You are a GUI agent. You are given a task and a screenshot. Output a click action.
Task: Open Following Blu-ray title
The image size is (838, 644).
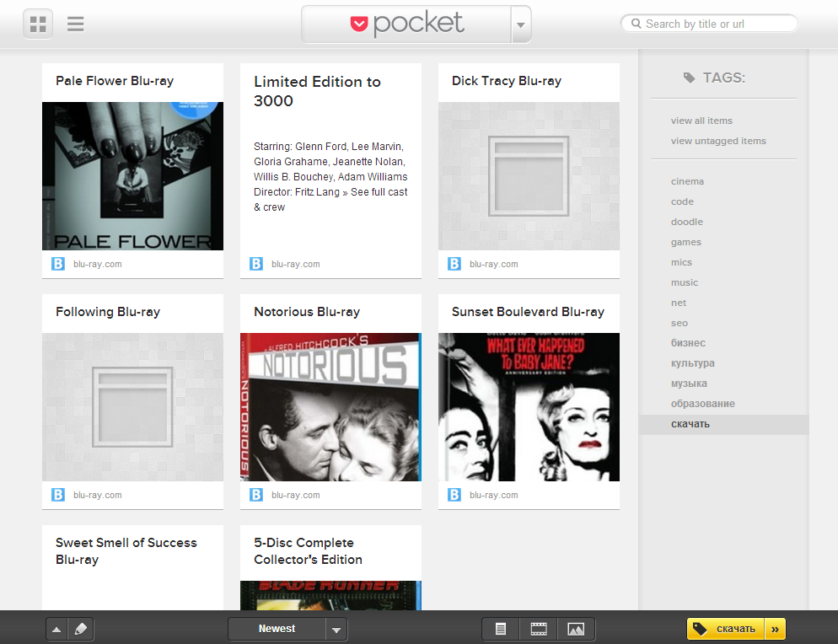pyautogui.click(x=108, y=312)
